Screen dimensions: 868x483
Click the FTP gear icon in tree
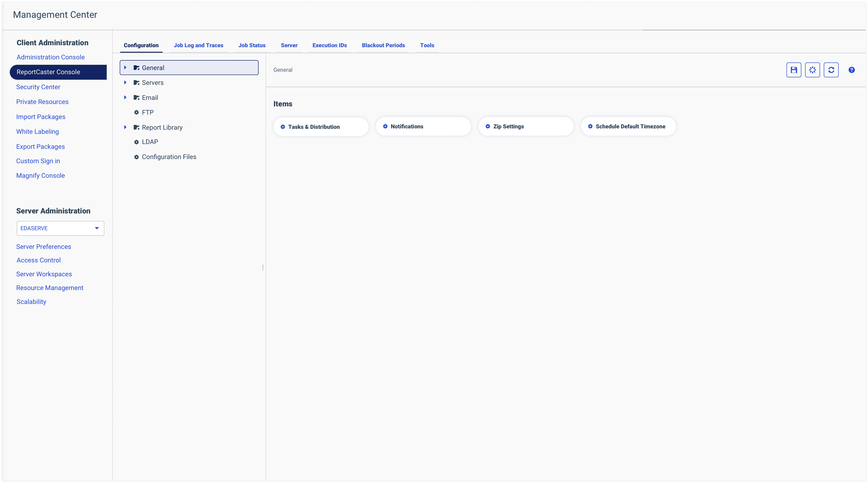click(137, 112)
